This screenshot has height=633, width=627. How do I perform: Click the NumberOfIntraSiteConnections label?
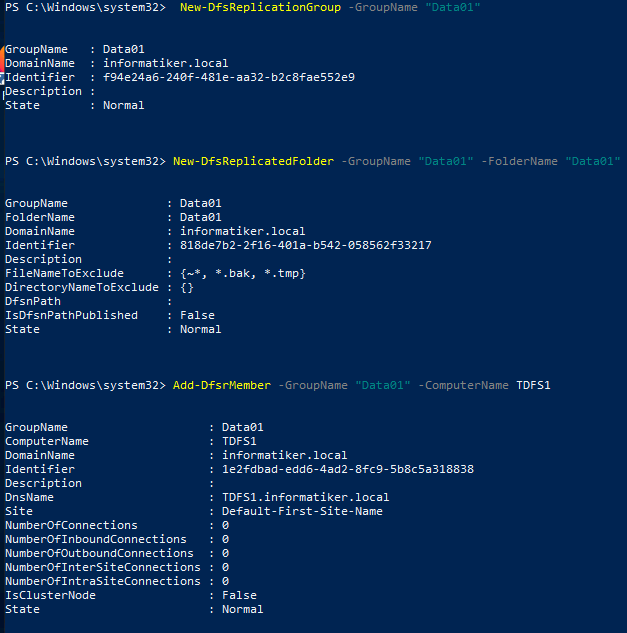pos(103,581)
